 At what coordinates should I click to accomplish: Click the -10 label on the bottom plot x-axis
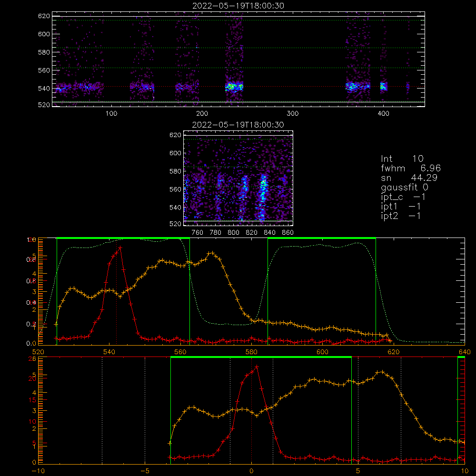tap(38, 471)
